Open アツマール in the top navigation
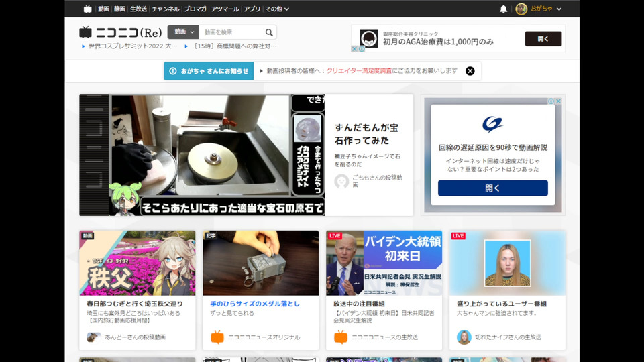The width and height of the screenshot is (644, 362). [225, 9]
